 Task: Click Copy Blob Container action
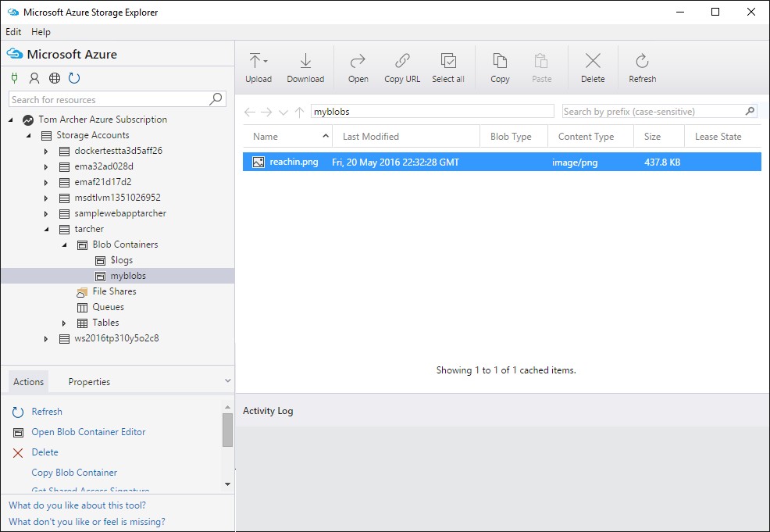[74, 473]
